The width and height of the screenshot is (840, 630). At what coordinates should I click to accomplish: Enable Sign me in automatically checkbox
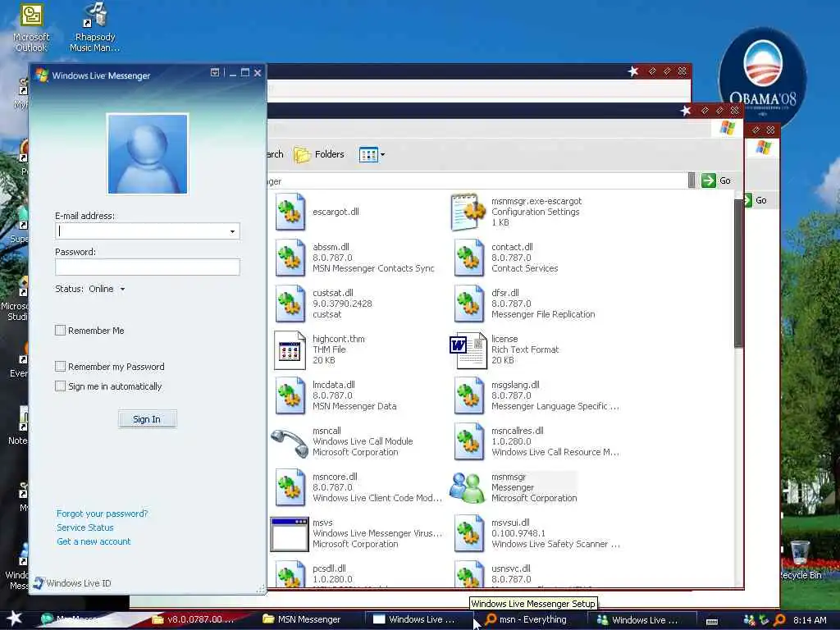(61, 386)
